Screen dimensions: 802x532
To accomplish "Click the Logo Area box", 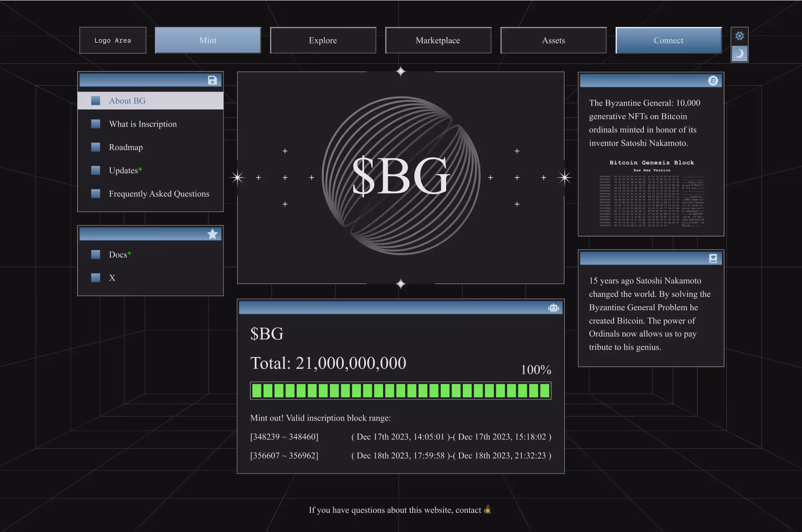I will click(x=113, y=41).
